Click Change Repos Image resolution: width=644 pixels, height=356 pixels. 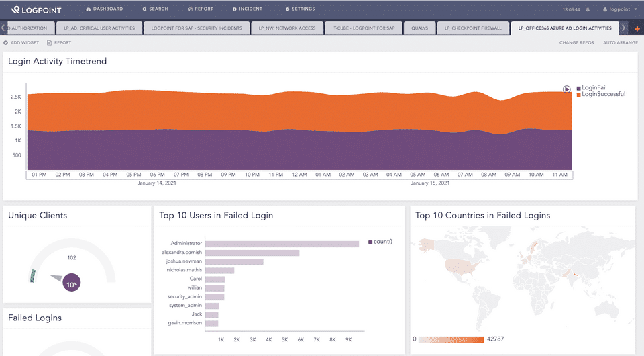[x=576, y=43]
